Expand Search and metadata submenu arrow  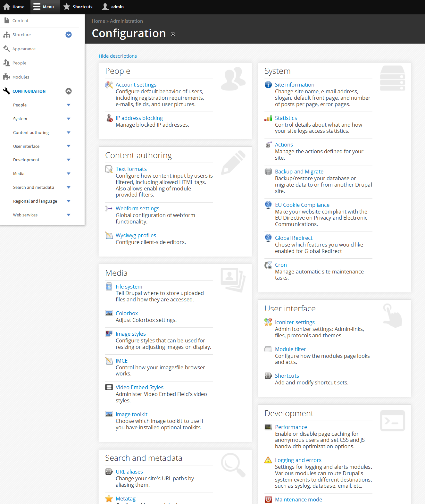[x=69, y=187]
